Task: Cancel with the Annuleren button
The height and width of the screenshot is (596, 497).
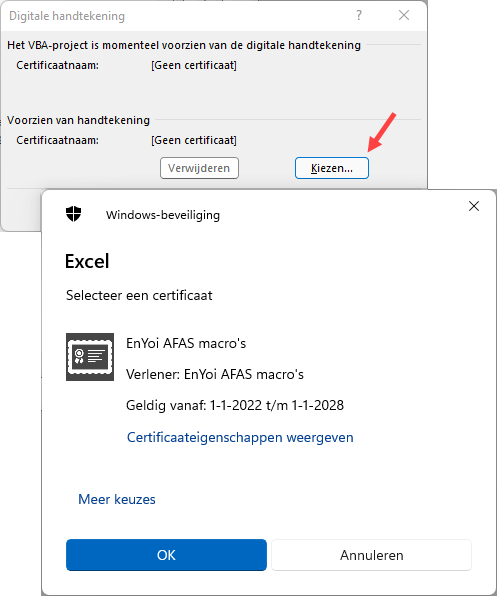Action: (x=372, y=555)
